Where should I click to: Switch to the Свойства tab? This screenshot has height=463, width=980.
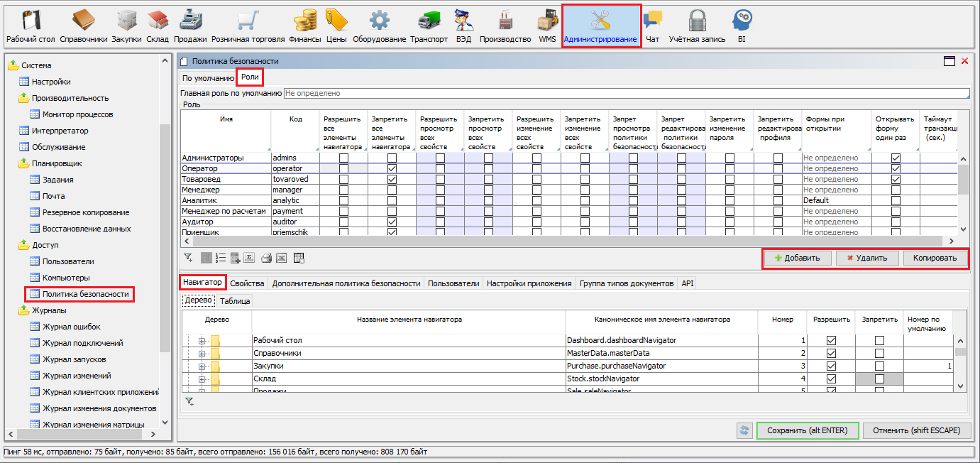[247, 283]
